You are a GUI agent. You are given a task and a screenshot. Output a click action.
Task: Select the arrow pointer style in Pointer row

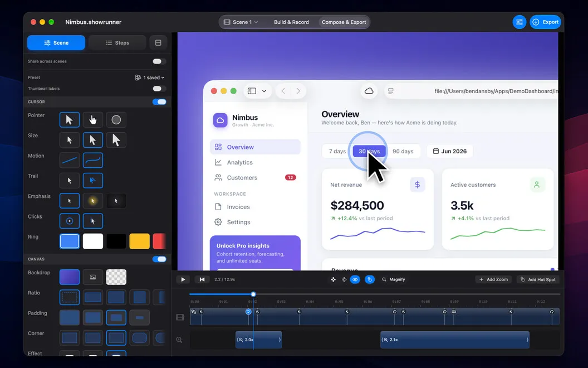pos(70,120)
